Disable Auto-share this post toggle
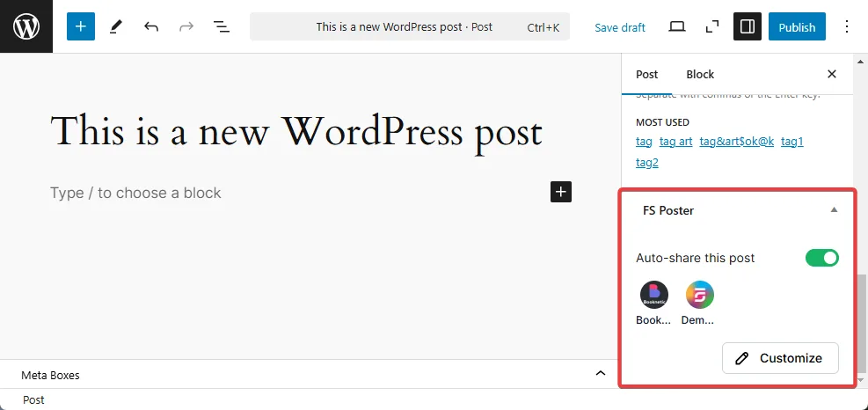868x410 pixels. [822, 258]
